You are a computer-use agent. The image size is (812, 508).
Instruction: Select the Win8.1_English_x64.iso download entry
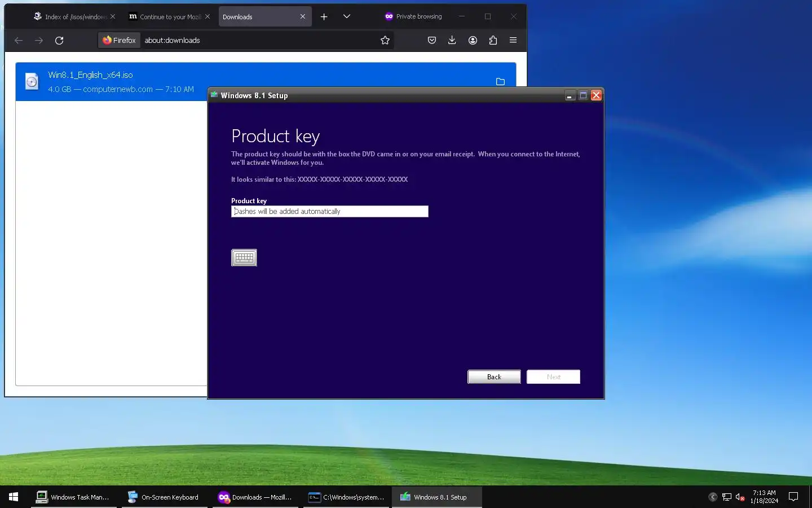coord(266,82)
